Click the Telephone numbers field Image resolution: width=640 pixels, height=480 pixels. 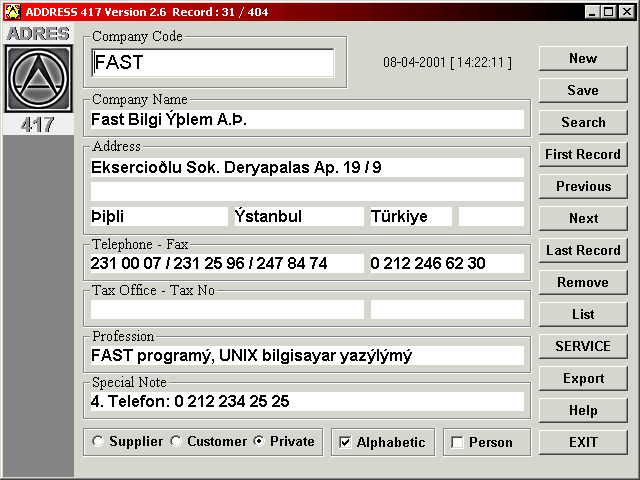(227, 263)
